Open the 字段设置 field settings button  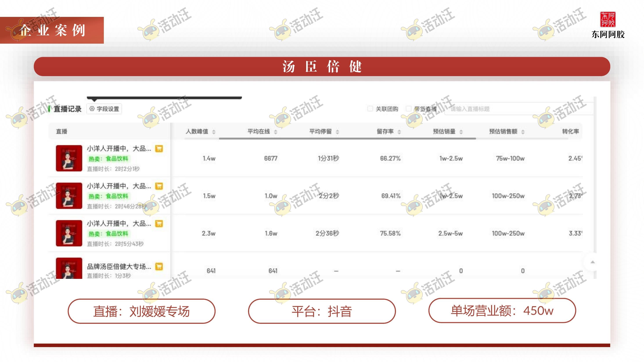coord(104,109)
